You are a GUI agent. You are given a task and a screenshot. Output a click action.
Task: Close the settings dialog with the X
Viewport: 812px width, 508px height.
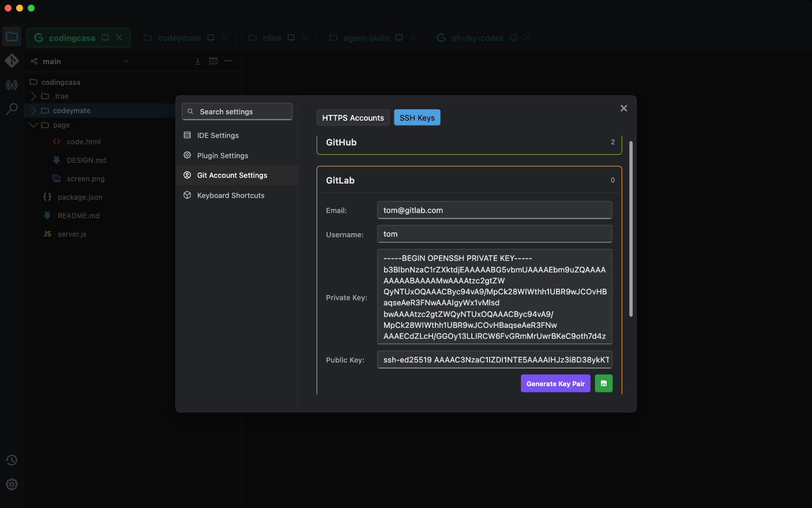(x=623, y=108)
